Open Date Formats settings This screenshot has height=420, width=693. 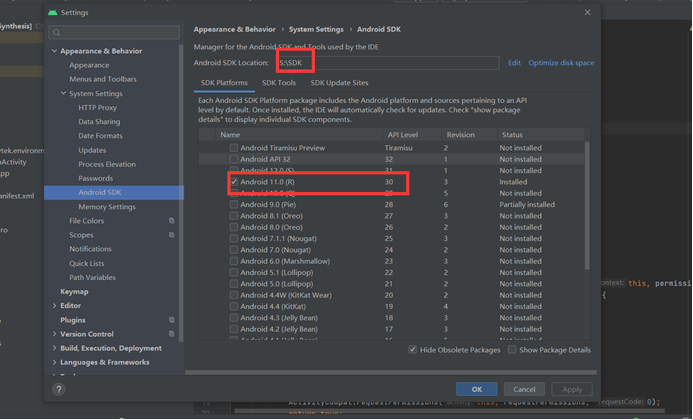(x=100, y=136)
